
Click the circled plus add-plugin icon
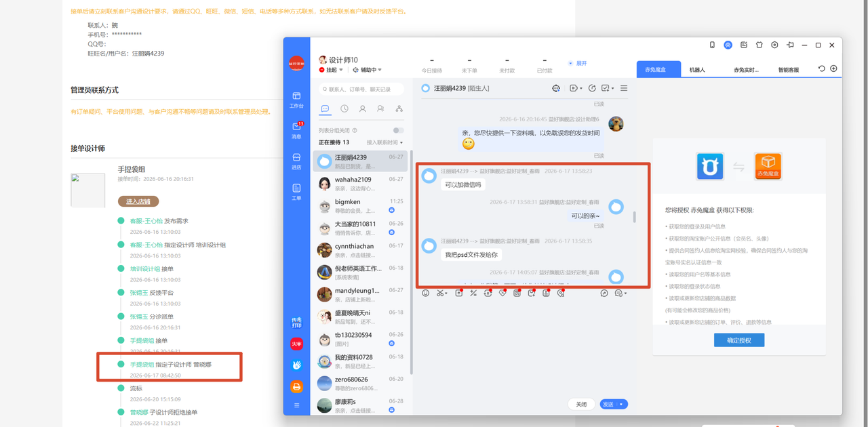click(x=833, y=68)
